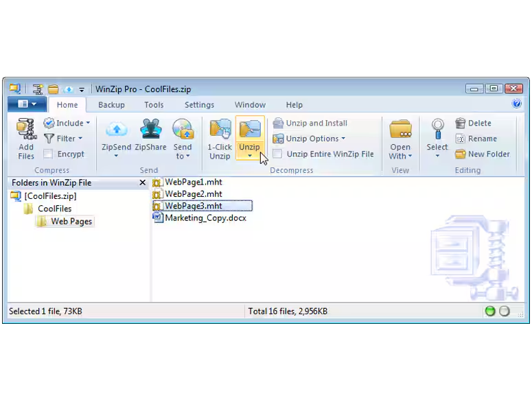
Task: Expand the Unzip Options dropdown arrow
Action: 343,139
